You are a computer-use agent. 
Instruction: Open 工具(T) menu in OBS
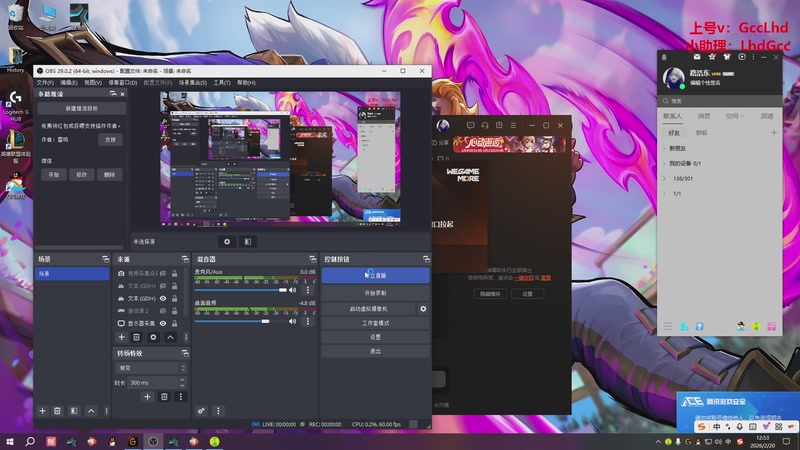(x=222, y=83)
